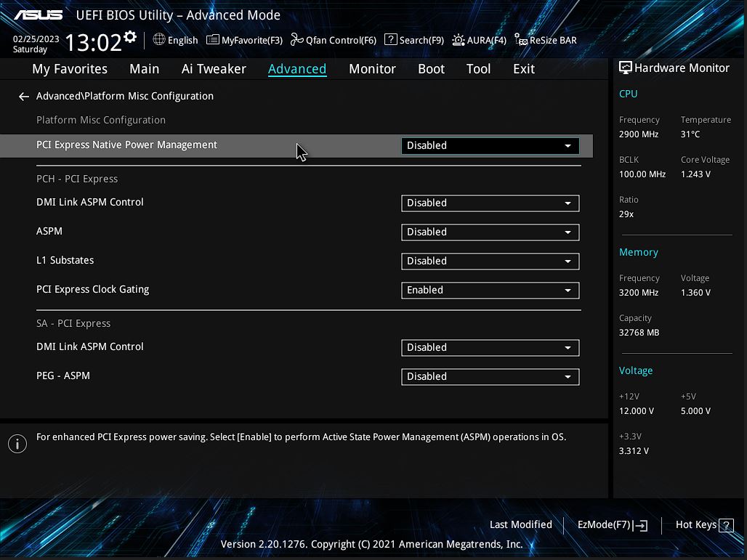Image resolution: width=747 pixels, height=560 pixels.
Task: Click the CPU frequency value 2900 MHz
Action: click(x=639, y=134)
